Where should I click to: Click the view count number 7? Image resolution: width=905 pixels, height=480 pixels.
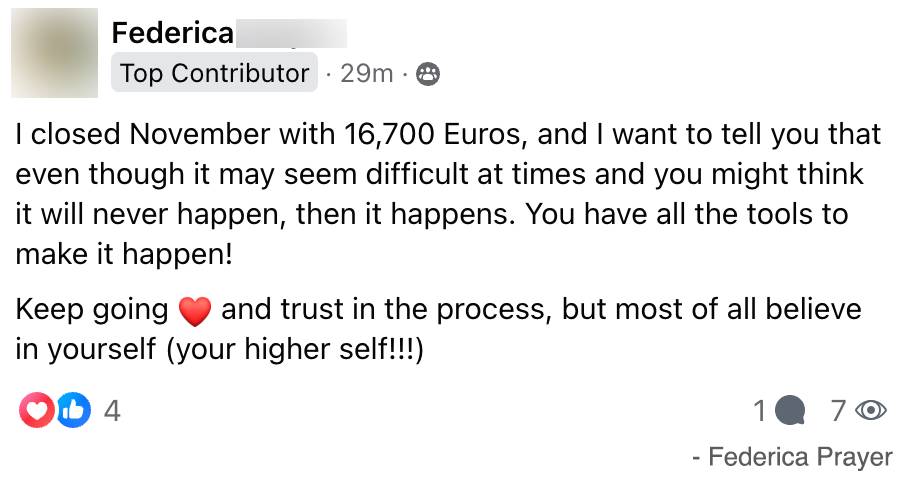pyautogui.click(x=839, y=411)
